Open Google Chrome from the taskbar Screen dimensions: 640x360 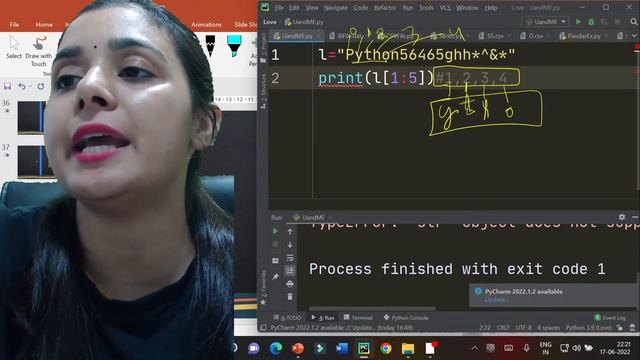(x=385, y=348)
